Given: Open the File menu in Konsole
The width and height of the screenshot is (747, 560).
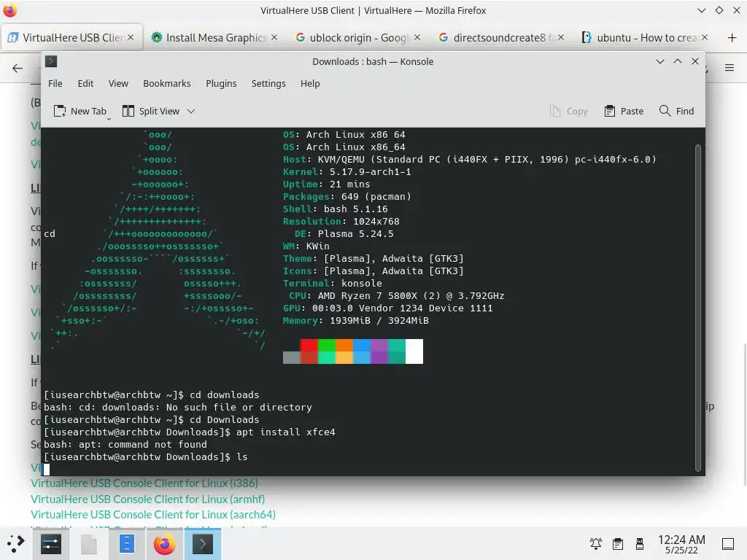Looking at the screenshot, I should pyautogui.click(x=55, y=83).
